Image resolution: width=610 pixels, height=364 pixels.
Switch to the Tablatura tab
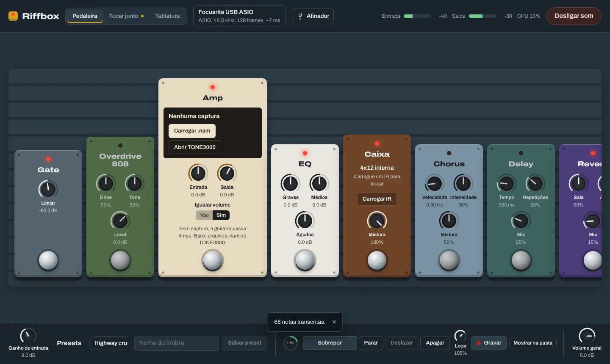tap(167, 16)
